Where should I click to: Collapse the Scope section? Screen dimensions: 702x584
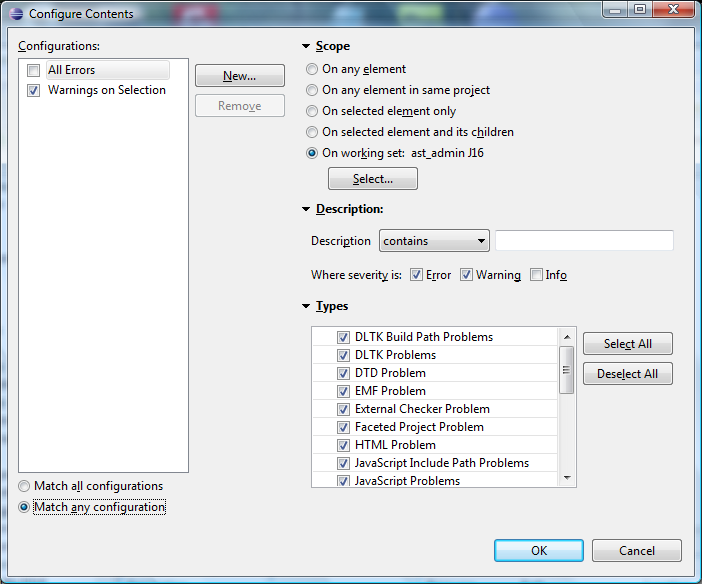pyautogui.click(x=306, y=47)
